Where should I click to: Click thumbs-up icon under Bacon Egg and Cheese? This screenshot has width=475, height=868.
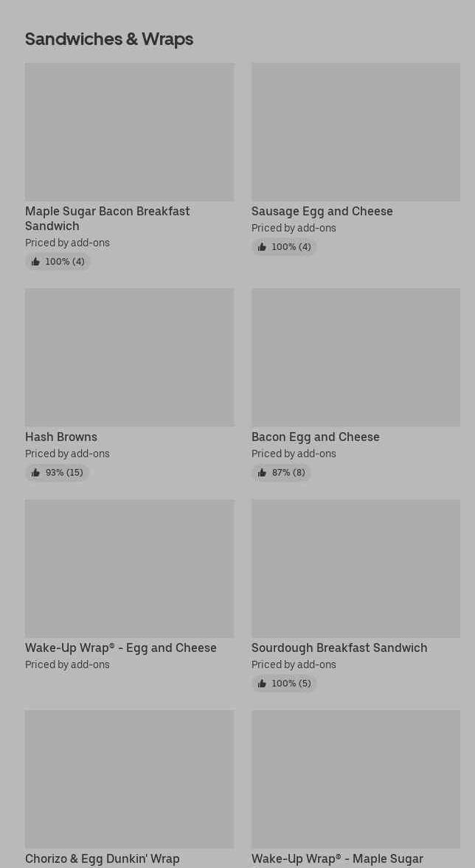[262, 473]
